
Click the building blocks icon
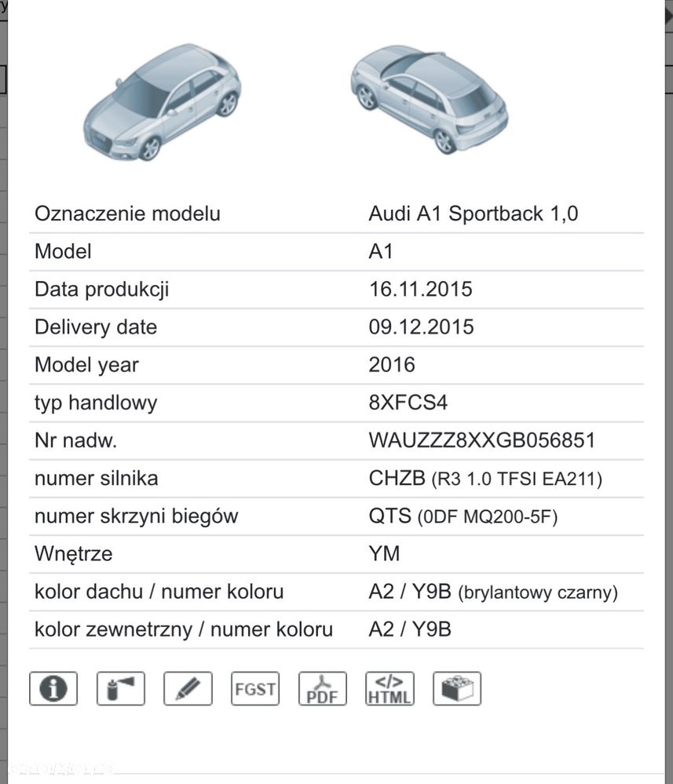pyautogui.click(x=457, y=688)
